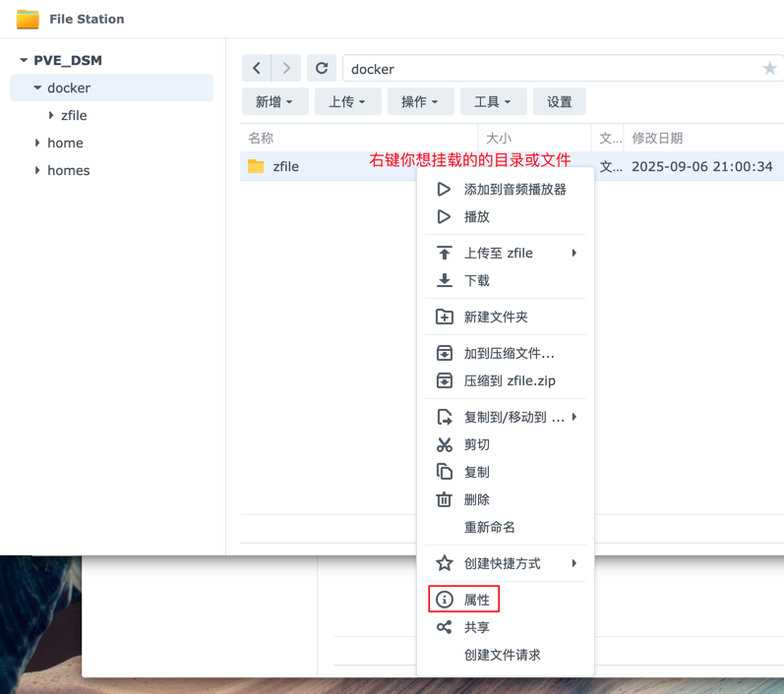Click the trash delete icon
The height and width of the screenshot is (694, 784).
click(x=445, y=499)
